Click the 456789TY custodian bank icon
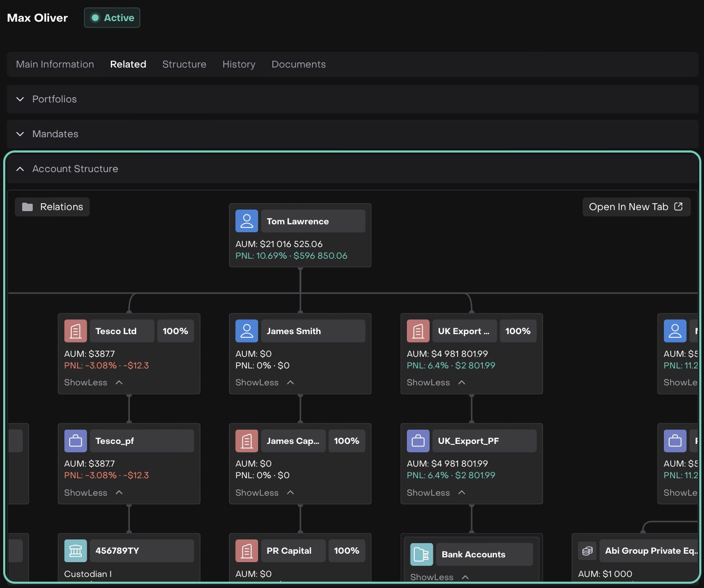This screenshot has width=704, height=588. (75, 551)
